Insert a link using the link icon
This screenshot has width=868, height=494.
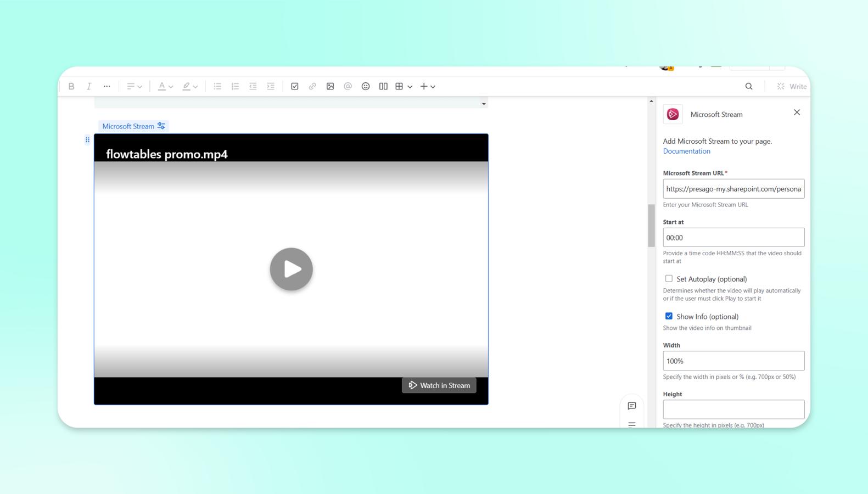point(312,86)
